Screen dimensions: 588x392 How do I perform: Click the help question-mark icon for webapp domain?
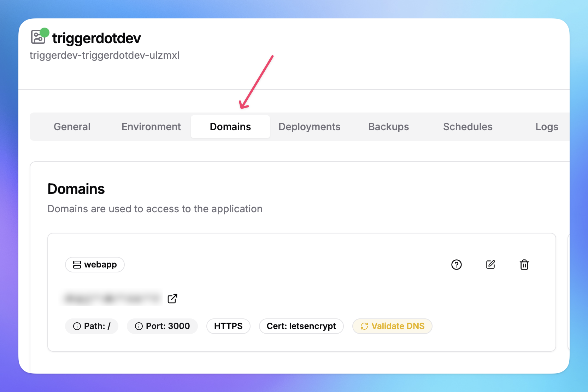(456, 265)
